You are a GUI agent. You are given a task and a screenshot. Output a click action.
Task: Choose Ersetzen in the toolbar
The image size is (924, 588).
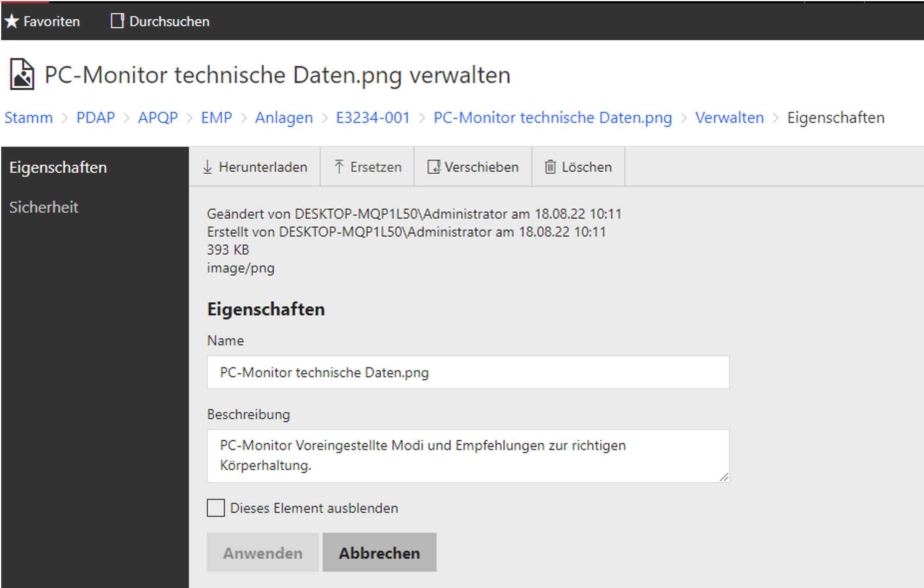367,167
